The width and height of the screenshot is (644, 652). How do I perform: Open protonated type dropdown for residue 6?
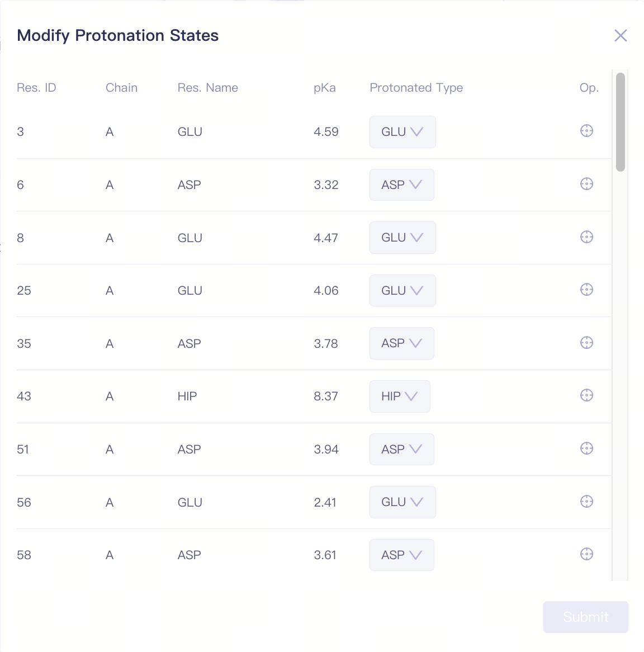point(401,185)
